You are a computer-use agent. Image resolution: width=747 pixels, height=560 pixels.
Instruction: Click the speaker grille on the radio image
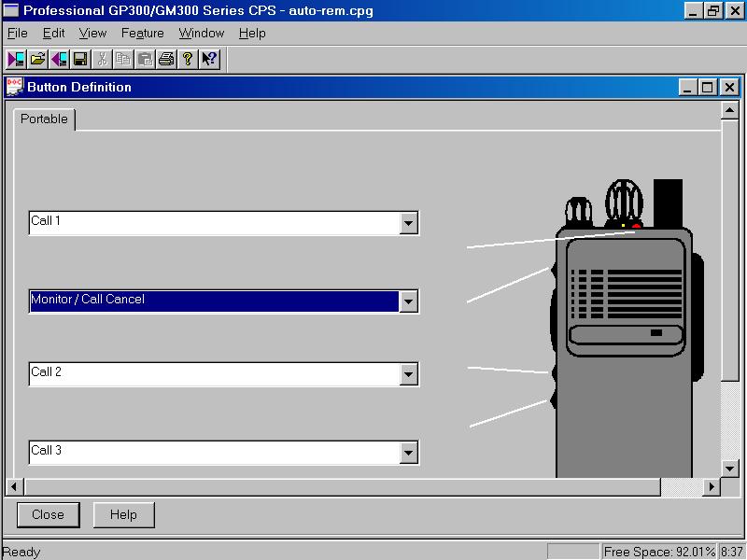[x=626, y=294]
